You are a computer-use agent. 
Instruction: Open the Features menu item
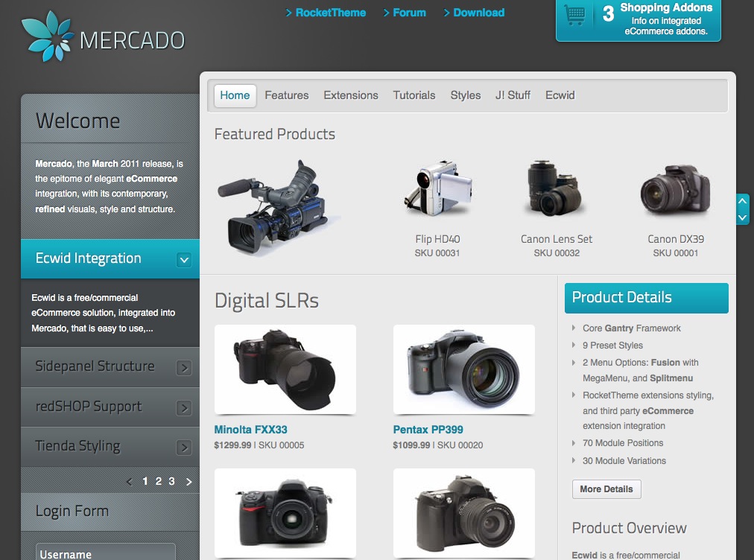point(286,95)
